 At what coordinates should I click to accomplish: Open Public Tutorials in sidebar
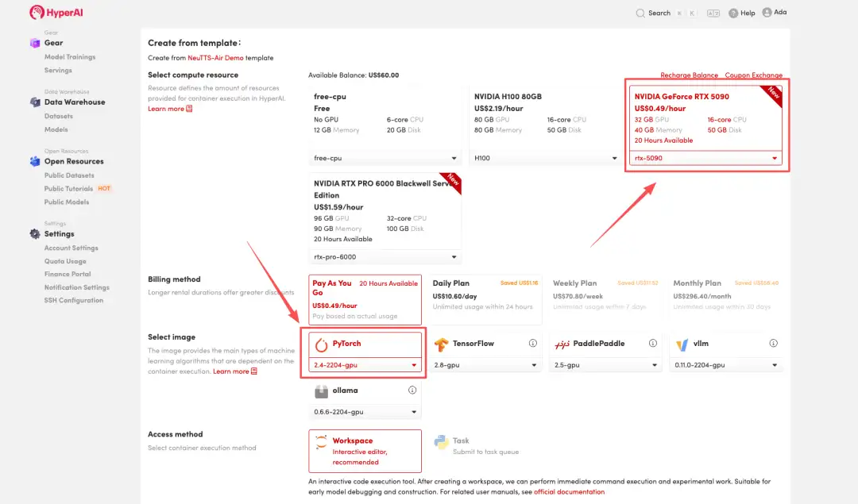point(68,189)
